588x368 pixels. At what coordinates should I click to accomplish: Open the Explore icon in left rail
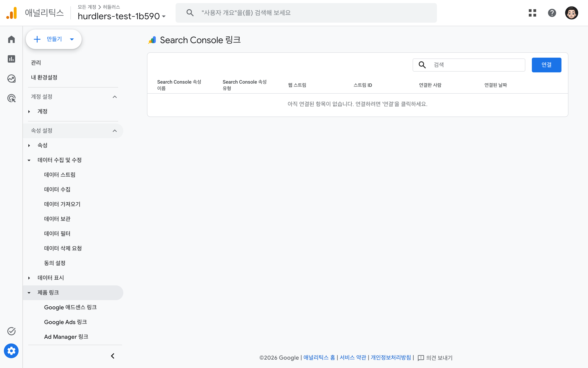[11, 79]
